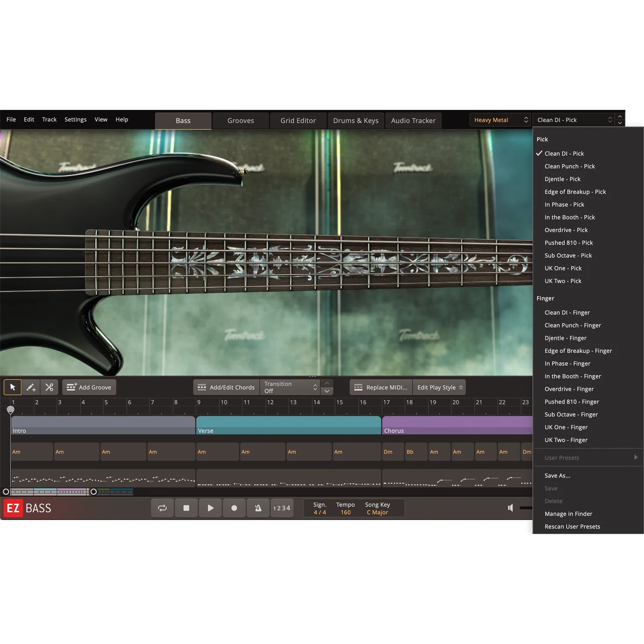Step to next preset with down arrow
The image size is (644, 644).
pos(620,123)
